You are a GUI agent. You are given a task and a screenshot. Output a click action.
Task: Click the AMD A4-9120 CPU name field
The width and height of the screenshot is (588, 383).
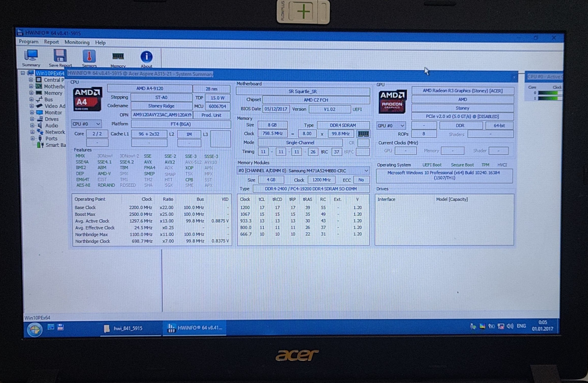click(x=150, y=88)
